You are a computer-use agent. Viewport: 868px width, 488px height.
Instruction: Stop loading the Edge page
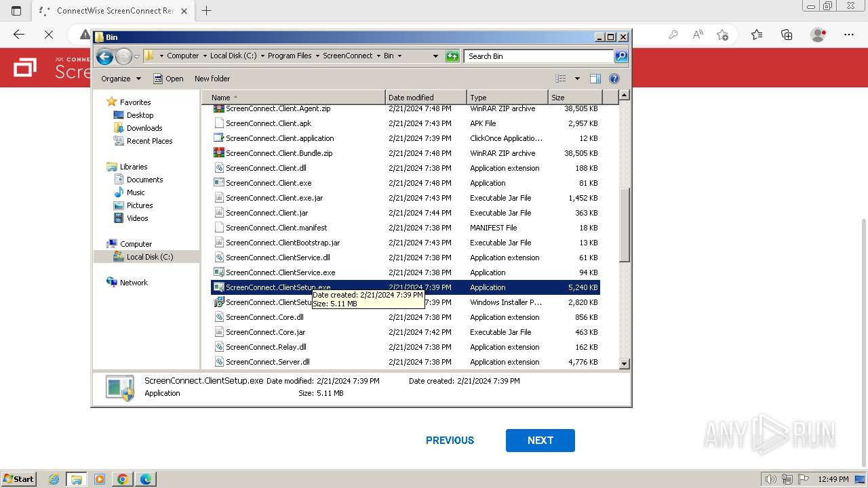pos(49,35)
